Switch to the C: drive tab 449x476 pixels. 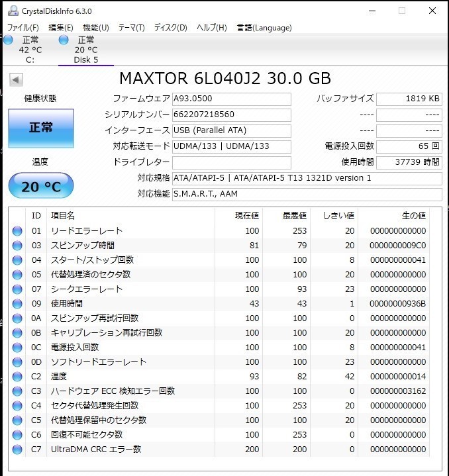click(30, 50)
